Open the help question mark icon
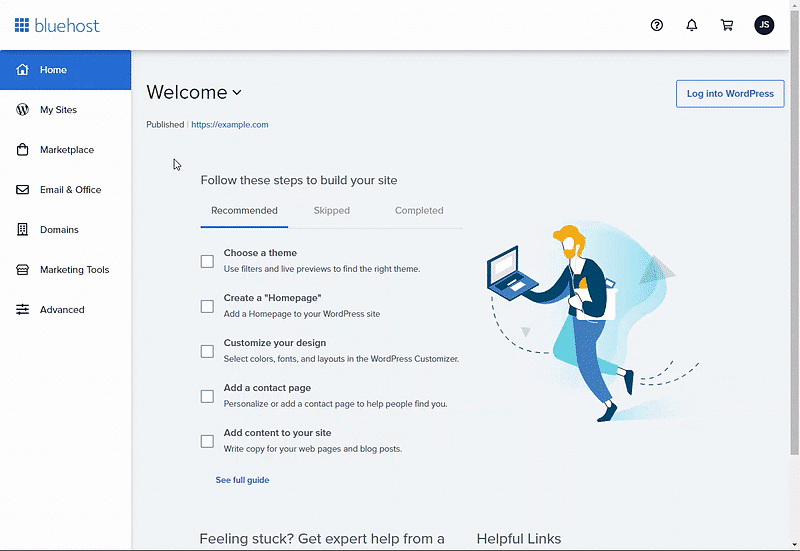 point(657,25)
